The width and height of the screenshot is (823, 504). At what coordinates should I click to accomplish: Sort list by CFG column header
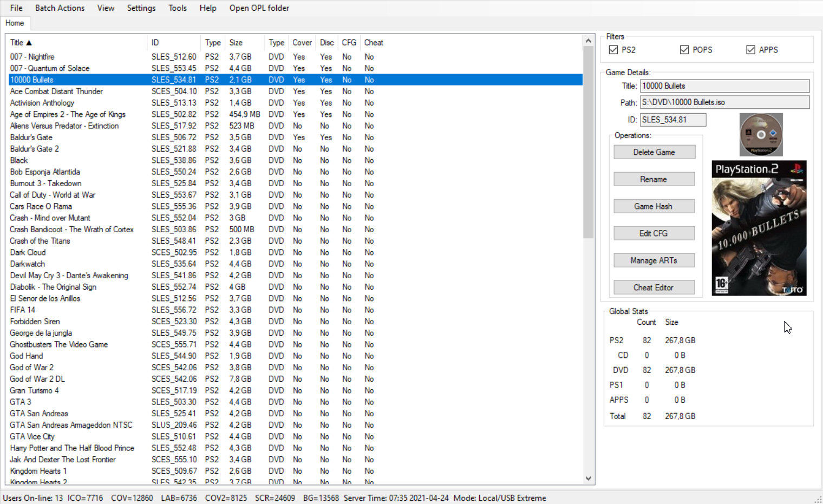pos(349,43)
